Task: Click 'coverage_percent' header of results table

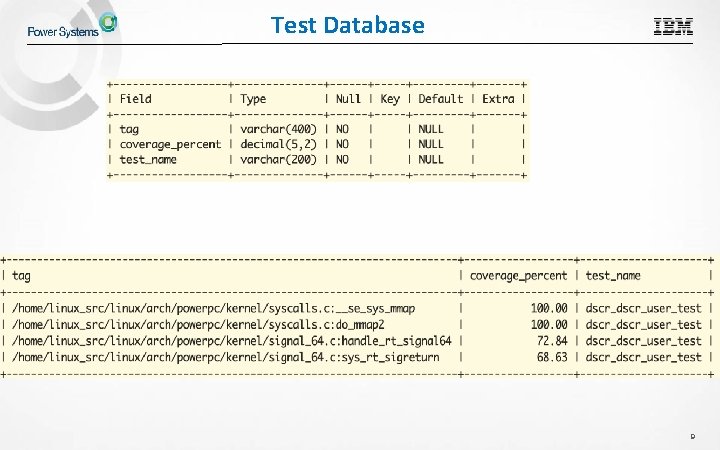Action: (x=518, y=276)
